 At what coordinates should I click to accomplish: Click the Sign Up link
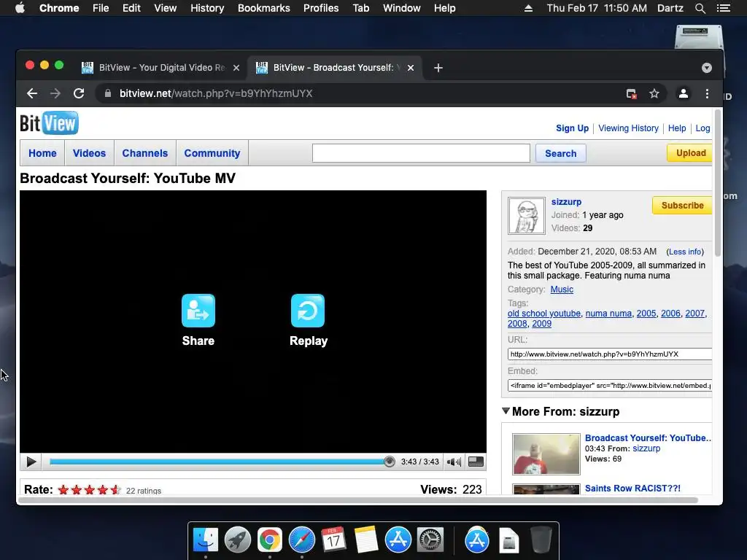click(x=572, y=128)
